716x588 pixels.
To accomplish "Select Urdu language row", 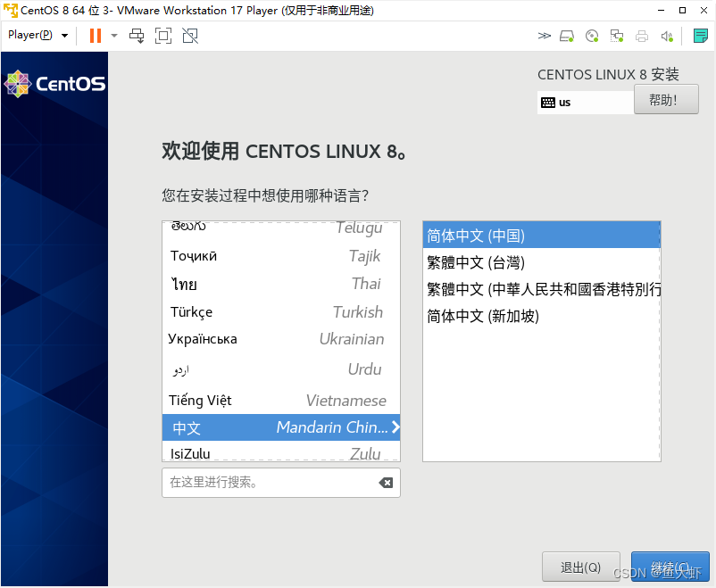I will click(281, 369).
